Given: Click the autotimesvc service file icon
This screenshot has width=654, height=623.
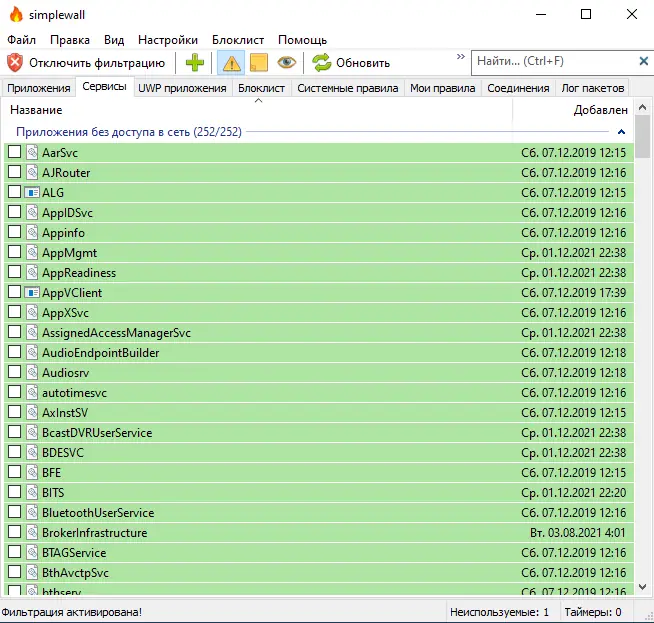Looking at the screenshot, I should 32,393.
